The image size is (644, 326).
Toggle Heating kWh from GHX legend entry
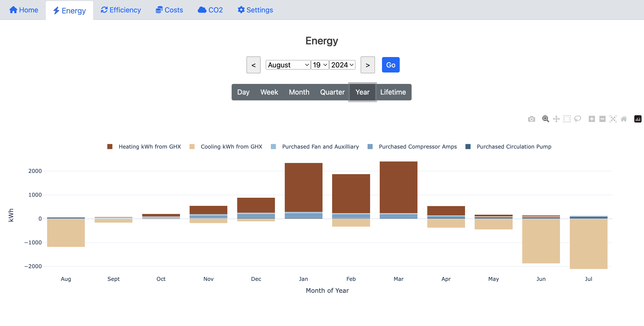click(149, 147)
